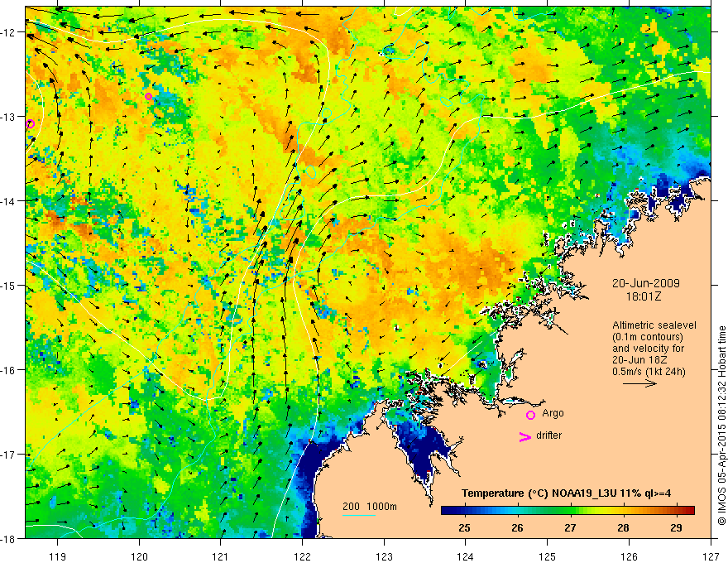Click the '0.5m/s (1kt 24h)' text
The image size is (728, 563).
[648, 371]
